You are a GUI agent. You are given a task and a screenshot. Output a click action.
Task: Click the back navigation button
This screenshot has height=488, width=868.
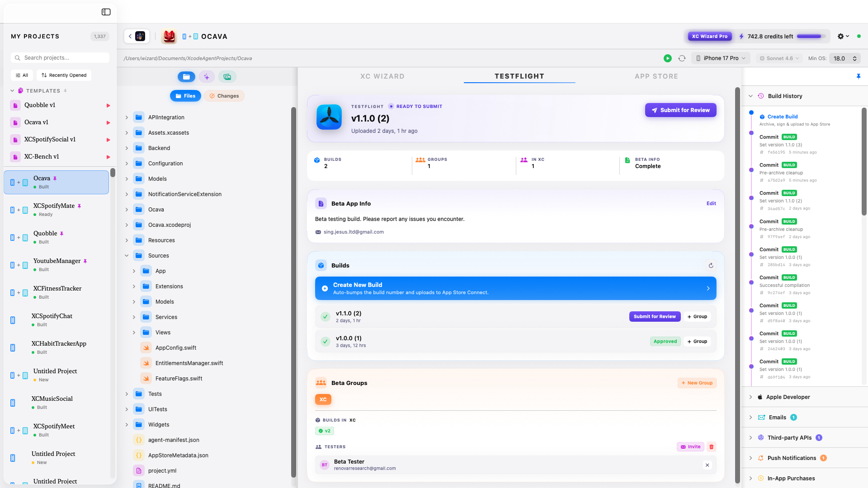pos(137,36)
